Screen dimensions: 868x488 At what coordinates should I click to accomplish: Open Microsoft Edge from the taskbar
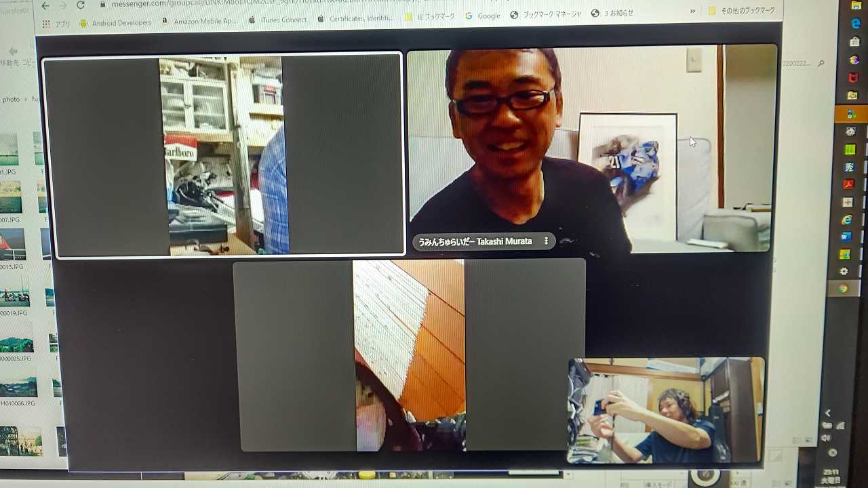point(855,24)
